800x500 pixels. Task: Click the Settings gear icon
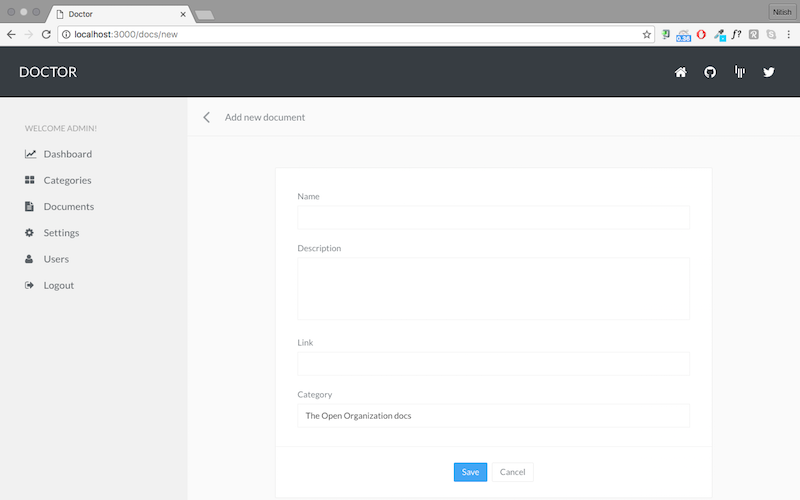point(29,232)
